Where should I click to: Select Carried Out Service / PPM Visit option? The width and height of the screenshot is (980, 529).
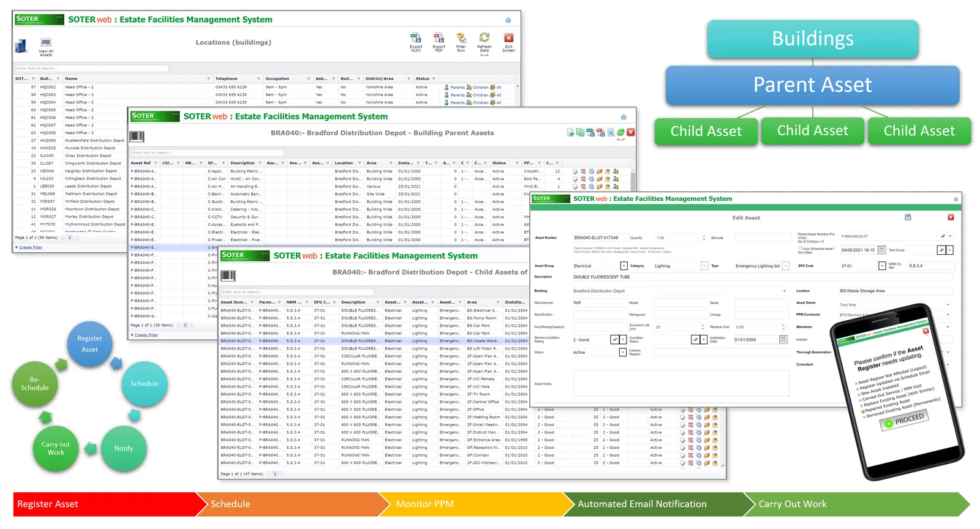click(891, 392)
